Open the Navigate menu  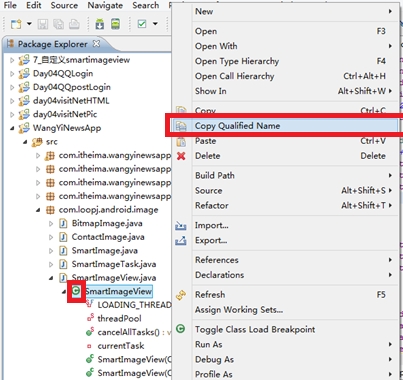105,5
